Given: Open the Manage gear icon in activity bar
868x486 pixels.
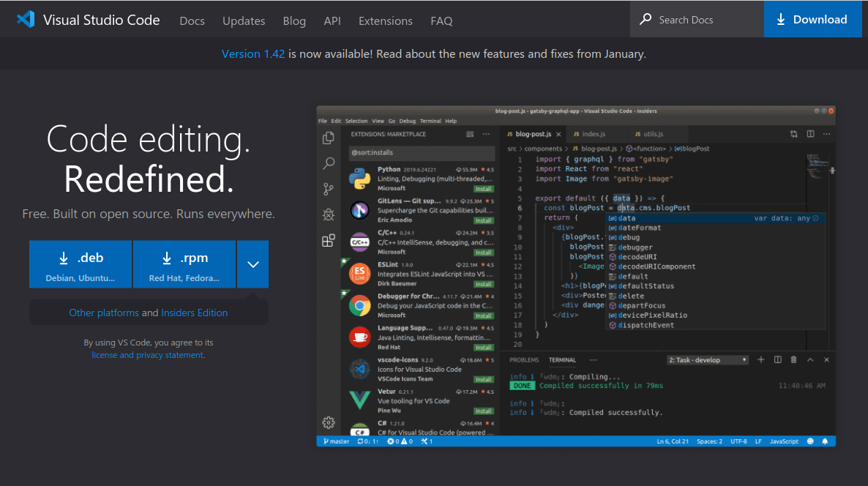Looking at the screenshot, I should (x=329, y=423).
